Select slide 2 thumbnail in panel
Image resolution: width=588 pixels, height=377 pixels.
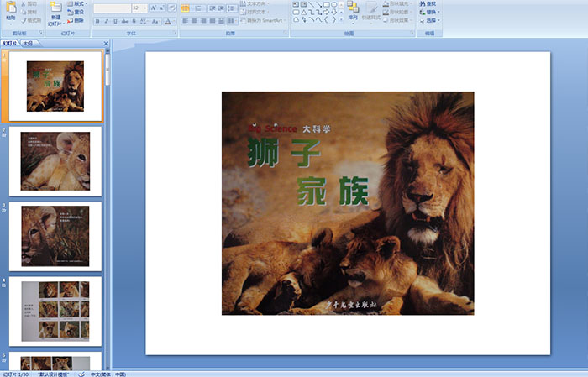(55, 160)
